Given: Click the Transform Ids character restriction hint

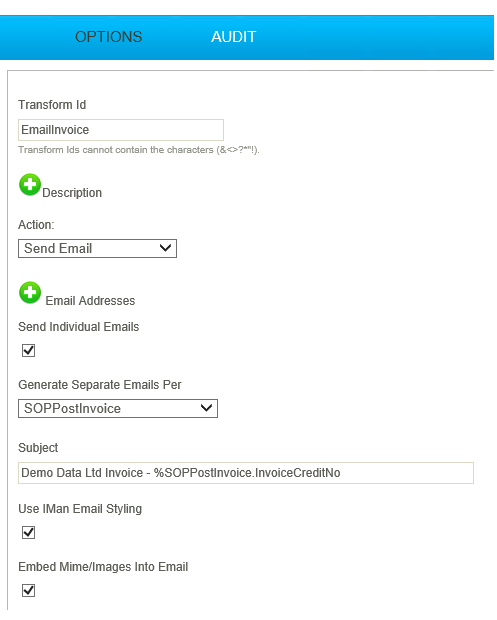Looking at the screenshot, I should click(x=139, y=150).
